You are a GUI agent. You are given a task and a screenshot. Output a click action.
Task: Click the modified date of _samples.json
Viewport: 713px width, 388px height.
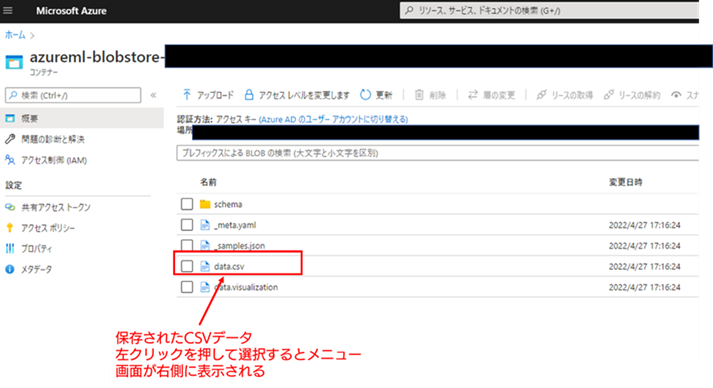coord(644,246)
